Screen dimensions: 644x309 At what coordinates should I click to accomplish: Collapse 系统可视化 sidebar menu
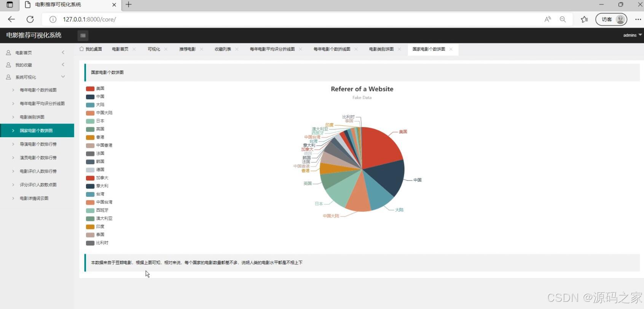[x=37, y=77]
